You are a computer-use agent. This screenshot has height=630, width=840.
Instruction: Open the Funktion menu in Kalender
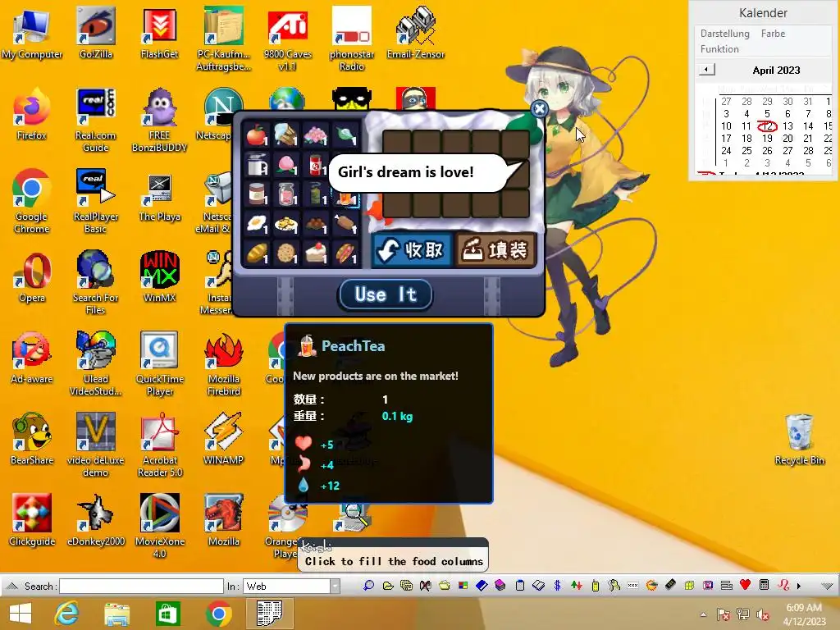coord(719,48)
